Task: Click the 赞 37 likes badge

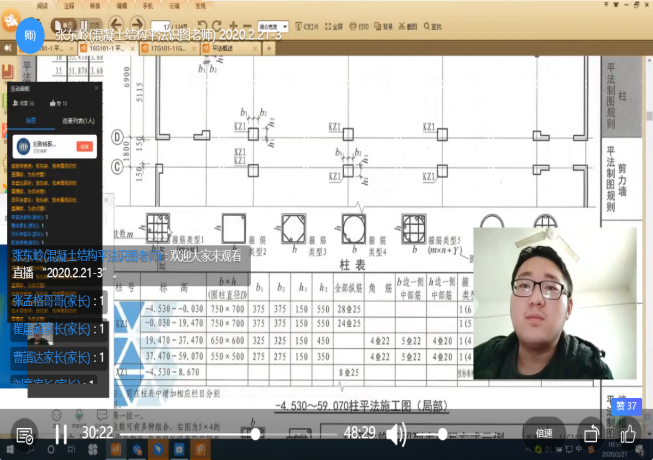Action: pos(626,405)
